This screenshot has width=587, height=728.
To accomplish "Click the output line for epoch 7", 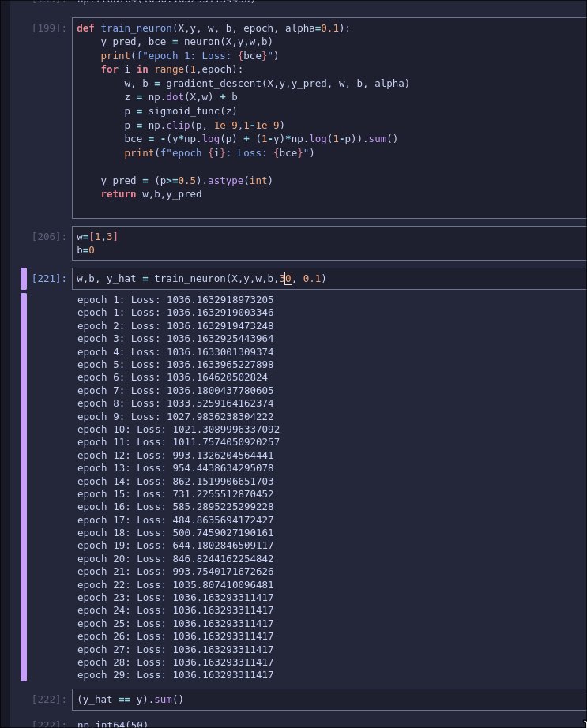I will (x=175, y=391).
